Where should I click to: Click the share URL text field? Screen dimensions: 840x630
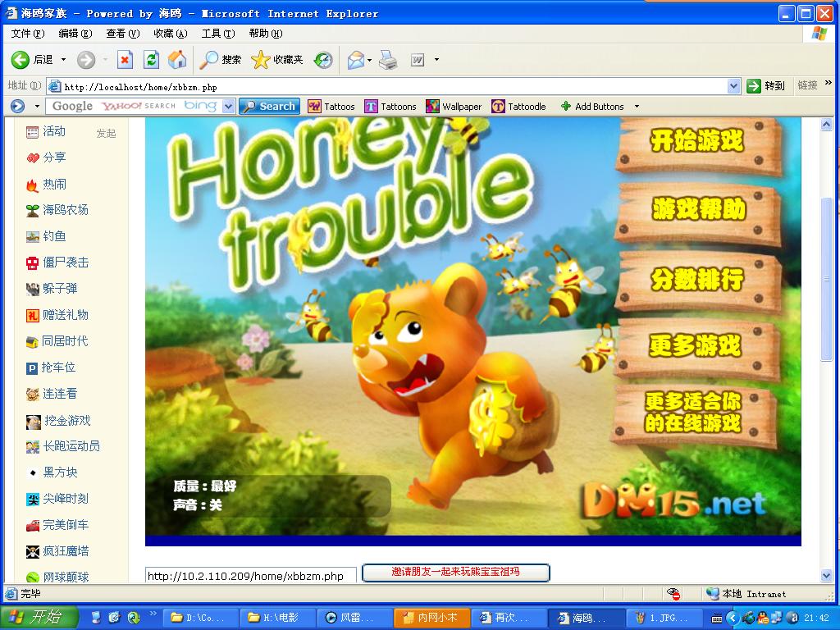pyautogui.click(x=251, y=576)
